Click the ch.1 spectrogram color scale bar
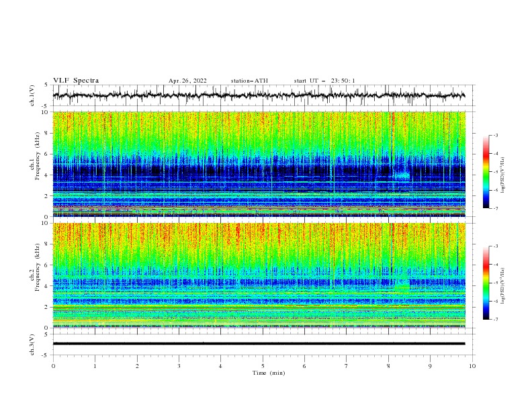The image size is (532, 411). (x=486, y=171)
